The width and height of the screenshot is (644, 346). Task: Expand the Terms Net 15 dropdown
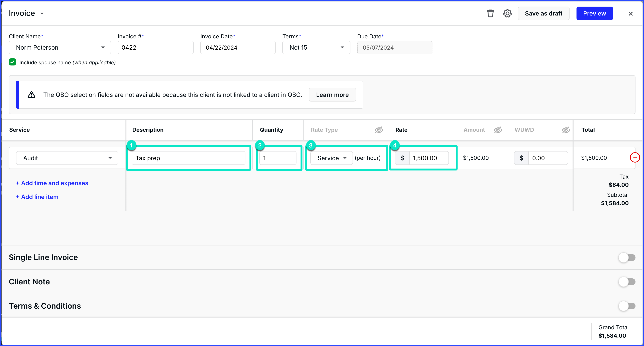[316, 48]
